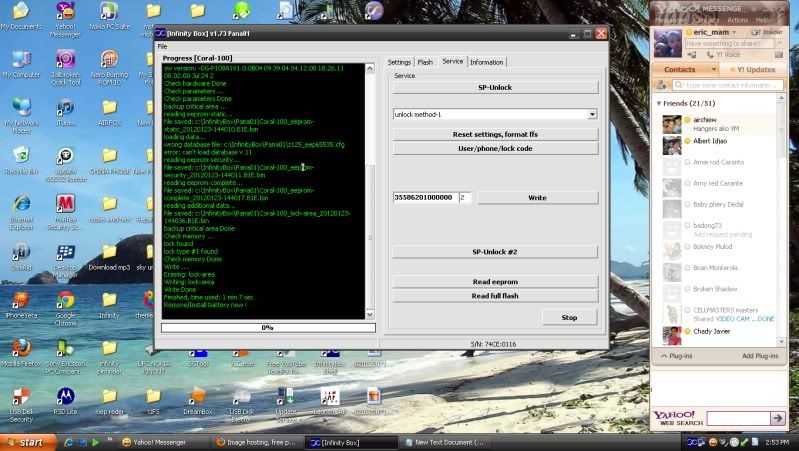Select contact Chady Javier

coord(711,331)
